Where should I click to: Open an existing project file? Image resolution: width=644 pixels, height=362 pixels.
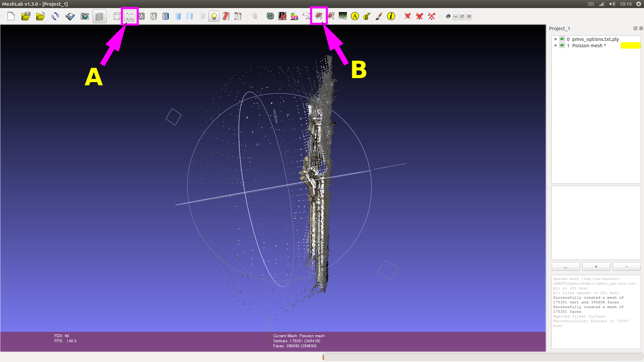[26, 16]
